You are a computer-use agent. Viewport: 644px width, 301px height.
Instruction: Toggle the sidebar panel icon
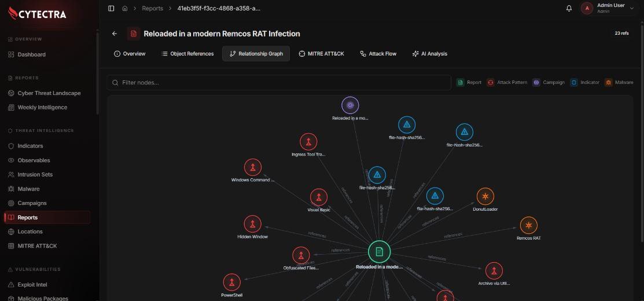(111, 8)
